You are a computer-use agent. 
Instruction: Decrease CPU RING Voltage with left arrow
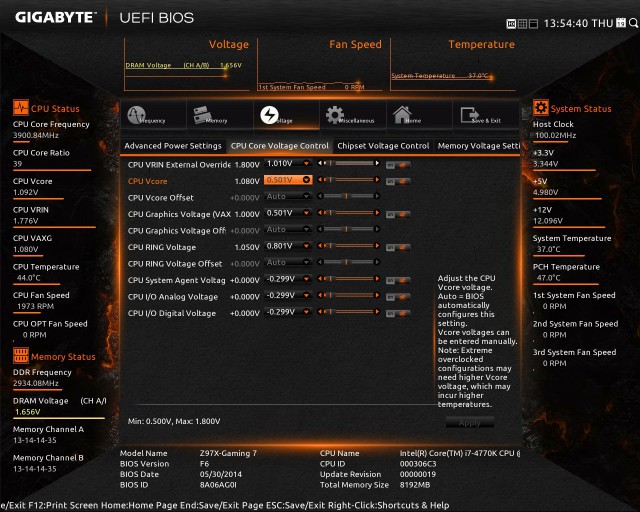tap(320, 246)
